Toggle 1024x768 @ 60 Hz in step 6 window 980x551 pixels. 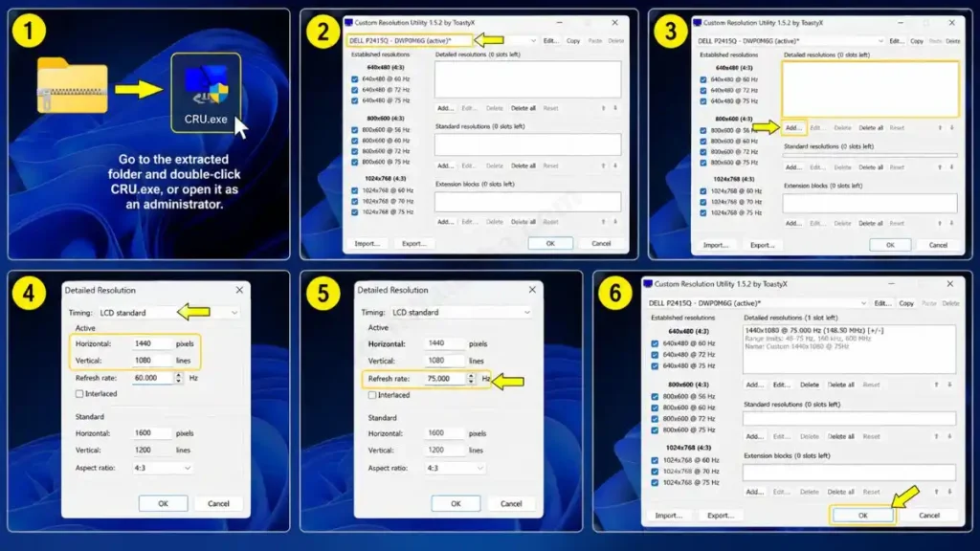pos(655,460)
